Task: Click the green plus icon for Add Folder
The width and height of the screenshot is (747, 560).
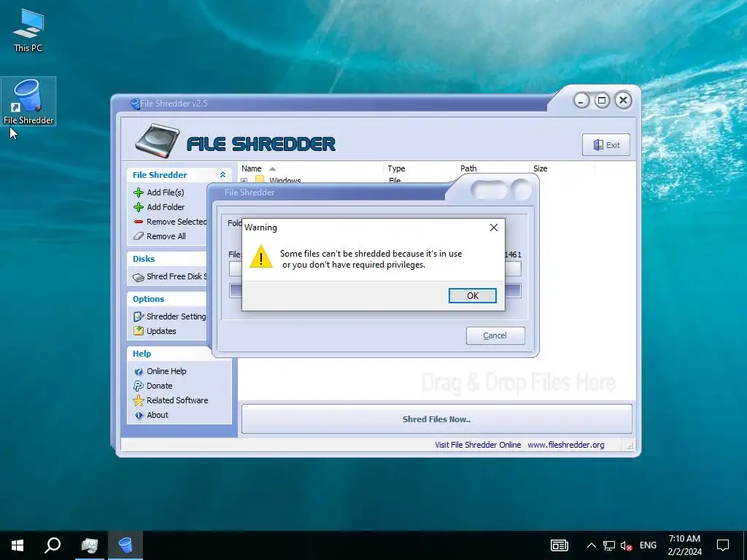Action: pyautogui.click(x=139, y=207)
